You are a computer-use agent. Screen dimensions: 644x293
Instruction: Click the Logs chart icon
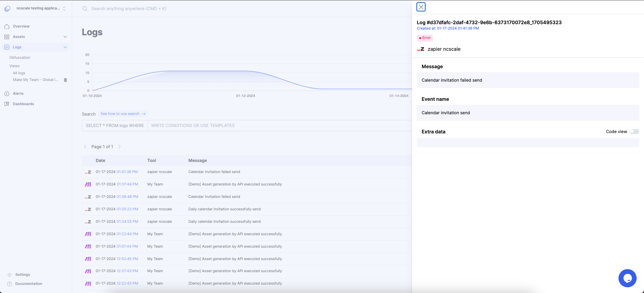7,47
